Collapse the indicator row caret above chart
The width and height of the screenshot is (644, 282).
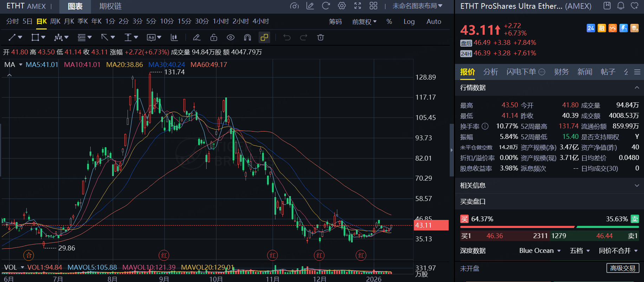click(9, 75)
